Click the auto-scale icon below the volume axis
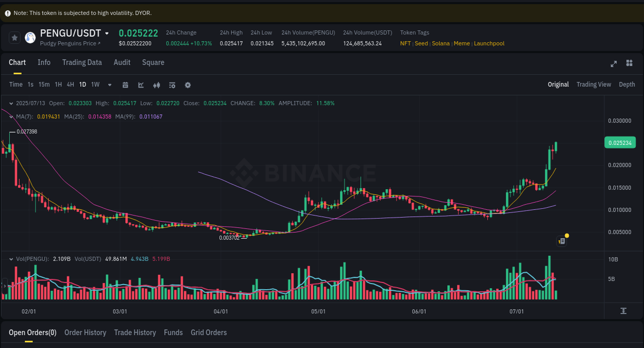The image size is (644, 348). pyautogui.click(x=623, y=311)
